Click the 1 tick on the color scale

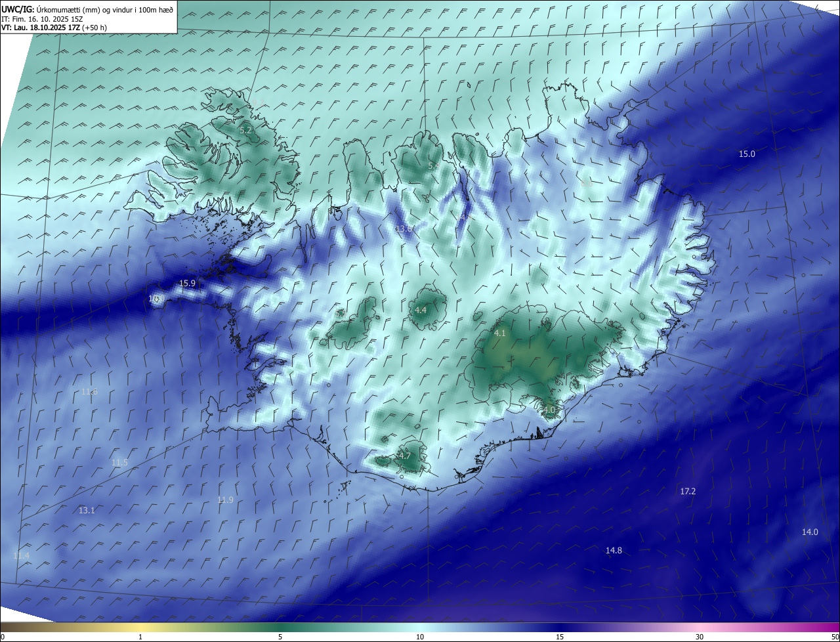coord(140,637)
